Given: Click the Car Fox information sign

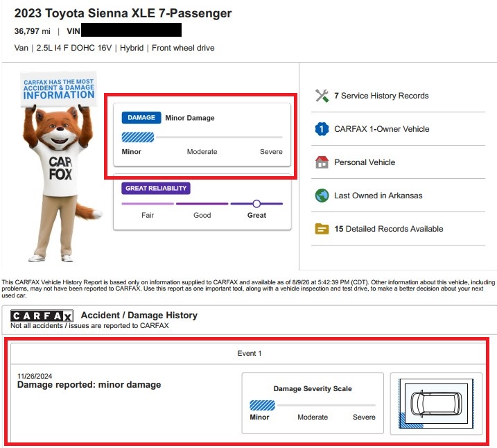Looking at the screenshot, I should coord(59,89).
